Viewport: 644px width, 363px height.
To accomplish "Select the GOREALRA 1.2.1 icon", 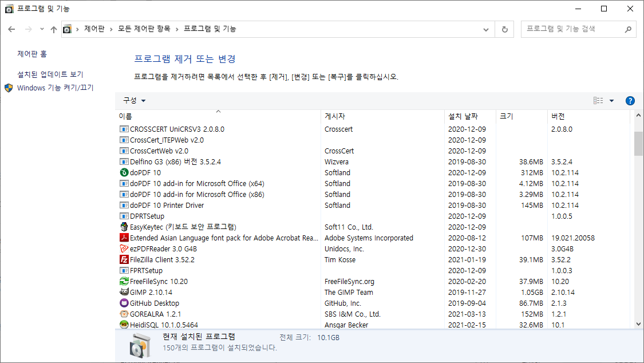I will point(124,314).
